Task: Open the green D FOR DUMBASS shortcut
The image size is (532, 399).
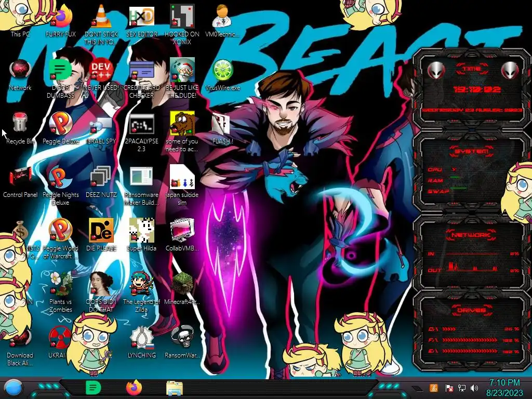Action: pos(60,78)
